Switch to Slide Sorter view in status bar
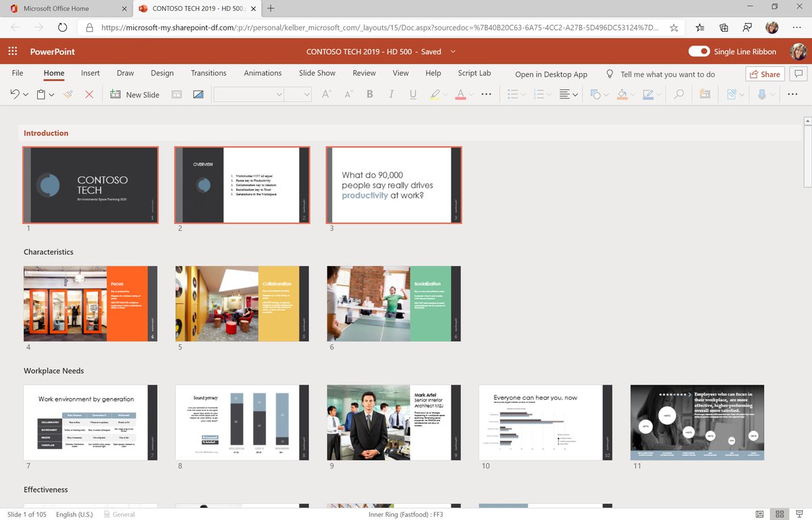The image size is (812, 520). click(780, 514)
